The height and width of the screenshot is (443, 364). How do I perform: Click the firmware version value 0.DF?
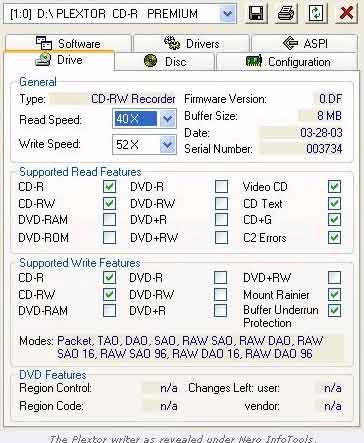tap(330, 99)
